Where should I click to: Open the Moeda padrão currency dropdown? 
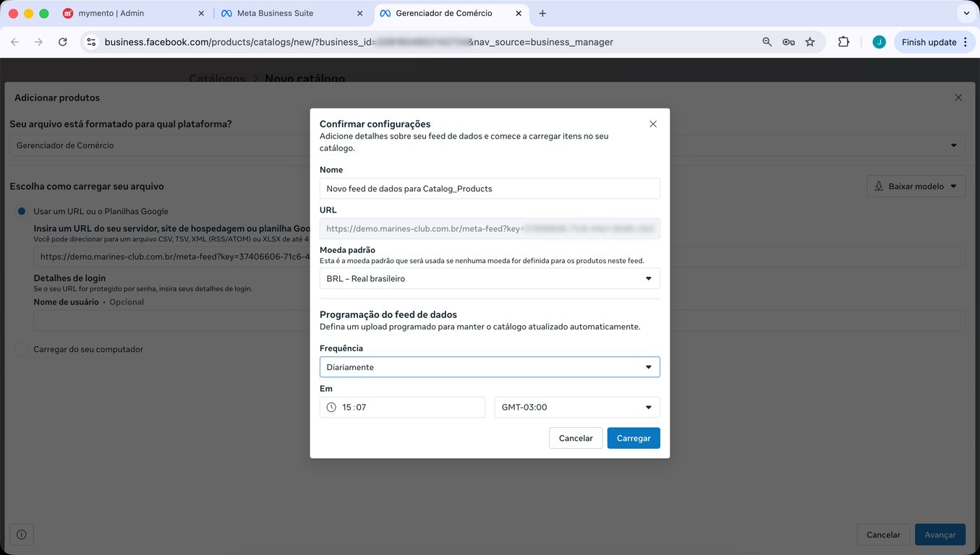pyautogui.click(x=490, y=279)
